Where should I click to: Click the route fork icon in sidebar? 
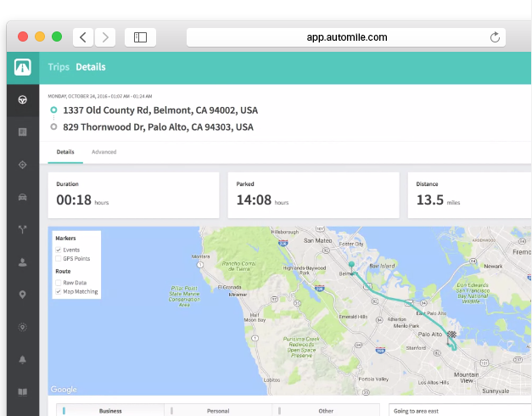pyautogui.click(x=23, y=229)
